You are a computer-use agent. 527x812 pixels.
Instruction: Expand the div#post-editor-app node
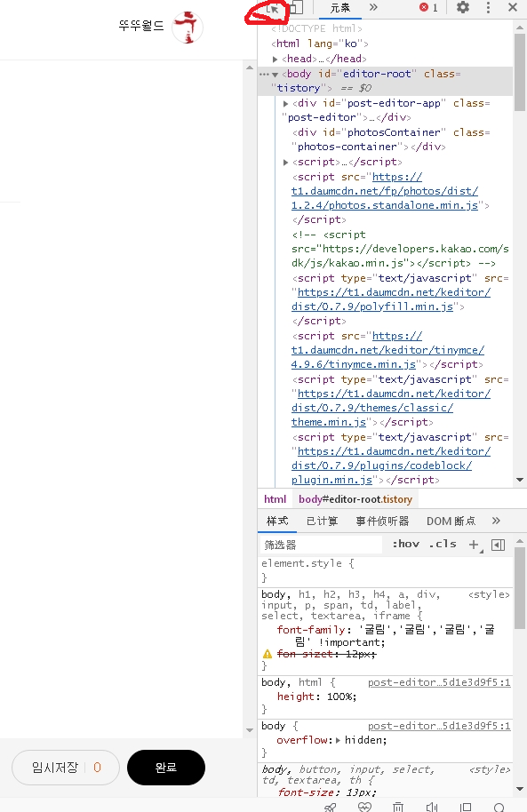285,104
